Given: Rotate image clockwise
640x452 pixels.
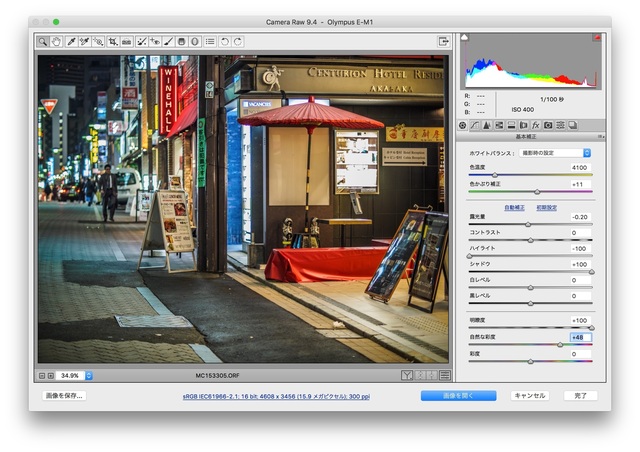Looking at the screenshot, I should pyautogui.click(x=238, y=41).
